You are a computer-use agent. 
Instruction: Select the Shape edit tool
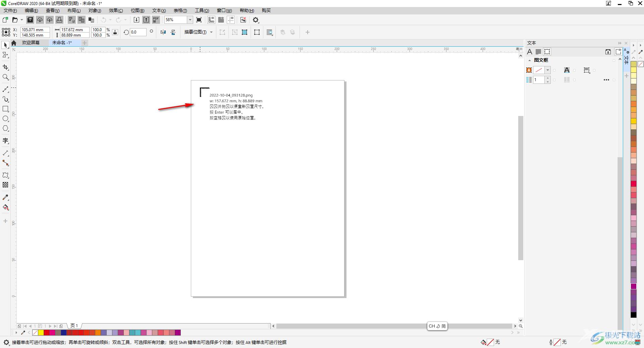coord(5,55)
